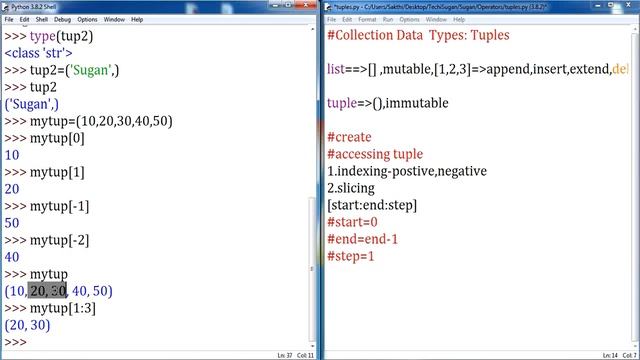Click the "tup2=('Sugan',)" command line
This screenshot has width=640, height=360.
pyautogui.click(x=62, y=70)
